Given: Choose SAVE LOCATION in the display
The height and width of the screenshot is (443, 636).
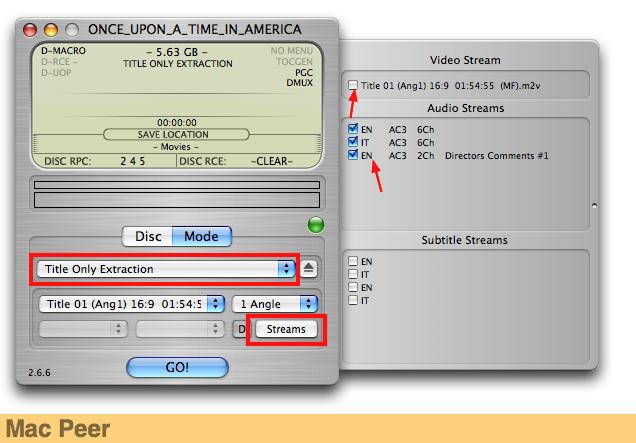Looking at the screenshot, I should (x=176, y=134).
